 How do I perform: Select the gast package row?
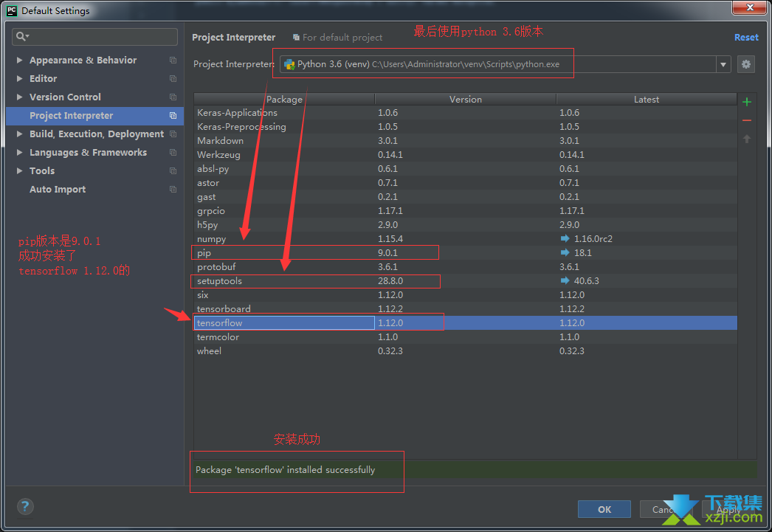[x=465, y=197]
